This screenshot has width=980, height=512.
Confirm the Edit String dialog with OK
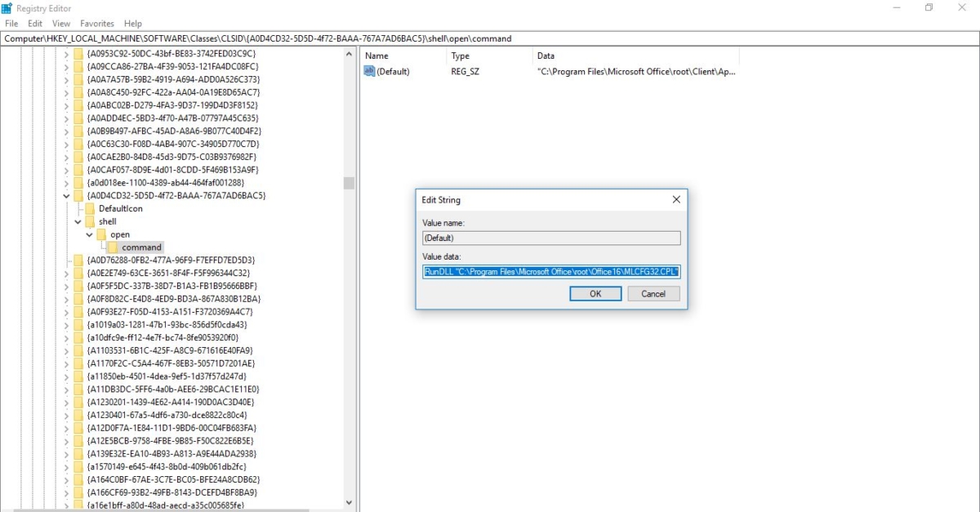coord(595,293)
